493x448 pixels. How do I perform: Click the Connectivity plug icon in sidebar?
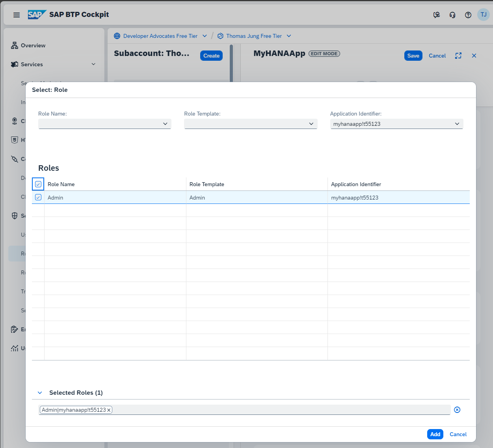click(x=15, y=159)
